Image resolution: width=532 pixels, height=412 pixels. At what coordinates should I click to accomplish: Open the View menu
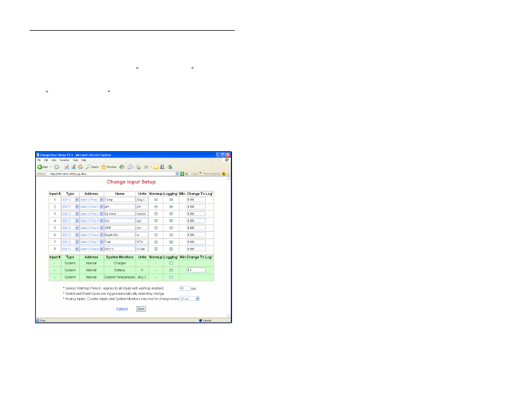click(54, 160)
